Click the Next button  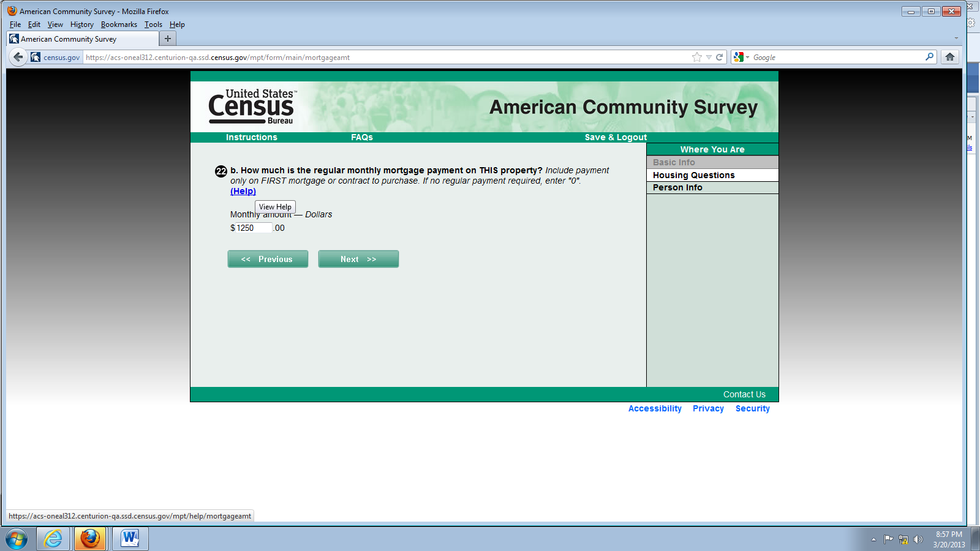tap(358, 259)
